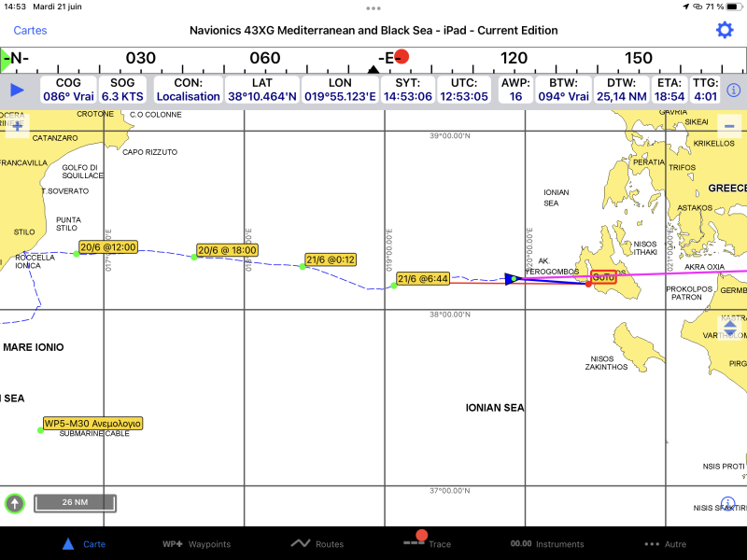This screenshot has height=560, width=747.
Task: Tap the up/down arrows chart control
Action: pos(730,328)
